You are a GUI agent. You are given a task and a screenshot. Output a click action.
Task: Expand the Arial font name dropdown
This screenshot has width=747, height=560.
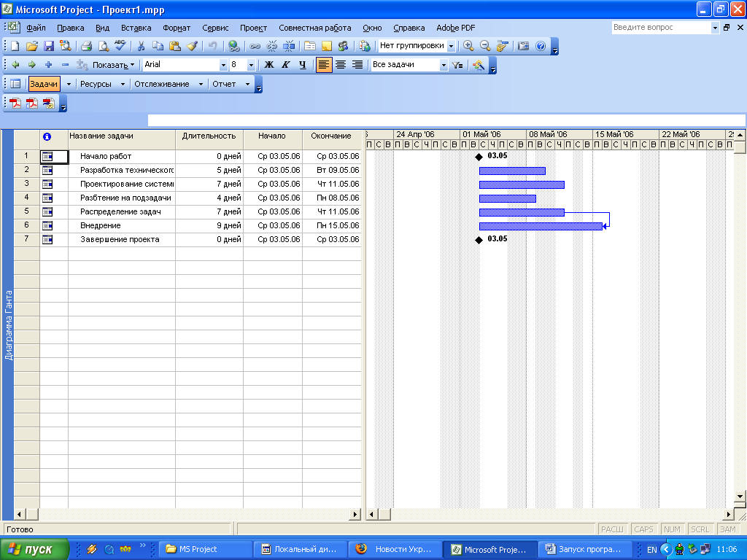(x=223, y=65)
